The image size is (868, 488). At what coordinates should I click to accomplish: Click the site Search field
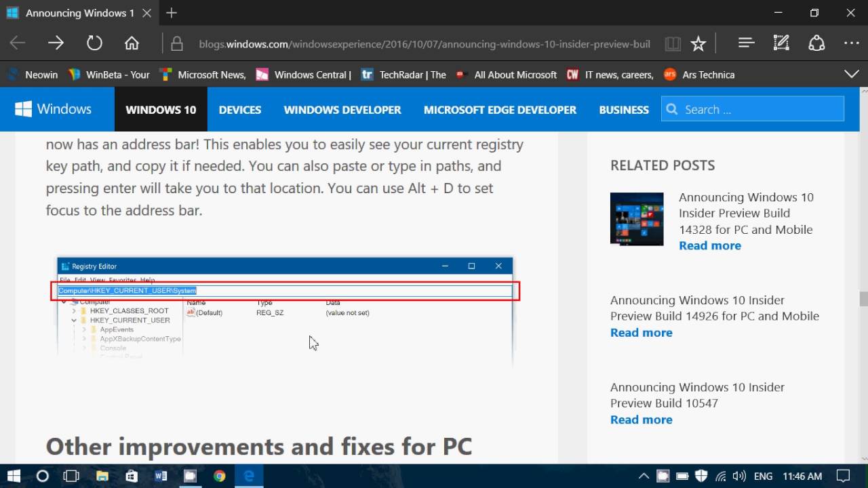pyautogui.click(x=753, y=109)
